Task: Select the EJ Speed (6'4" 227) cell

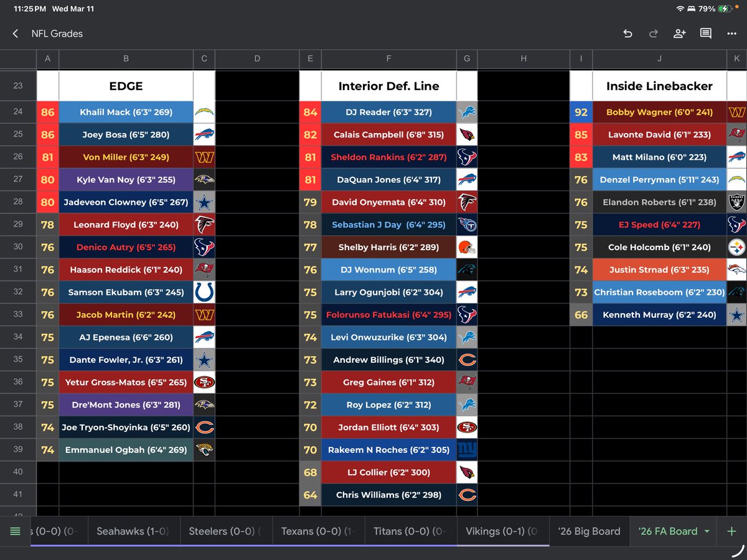Action: (x=659, y=225)
